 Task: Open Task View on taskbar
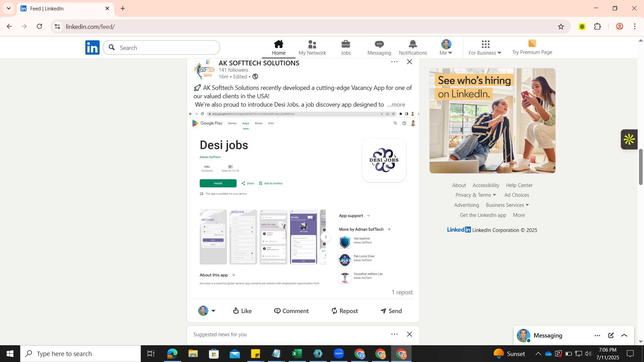pos(151,354)
